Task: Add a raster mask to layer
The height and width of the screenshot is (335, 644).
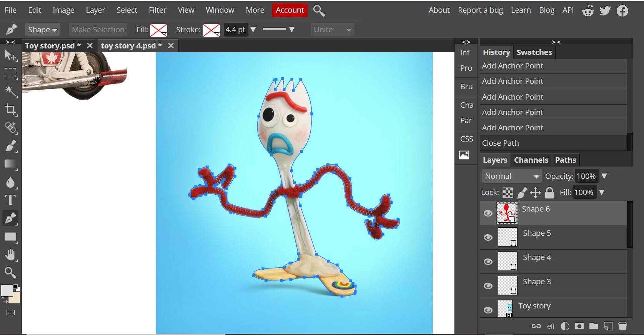Action: pos(579,326)
